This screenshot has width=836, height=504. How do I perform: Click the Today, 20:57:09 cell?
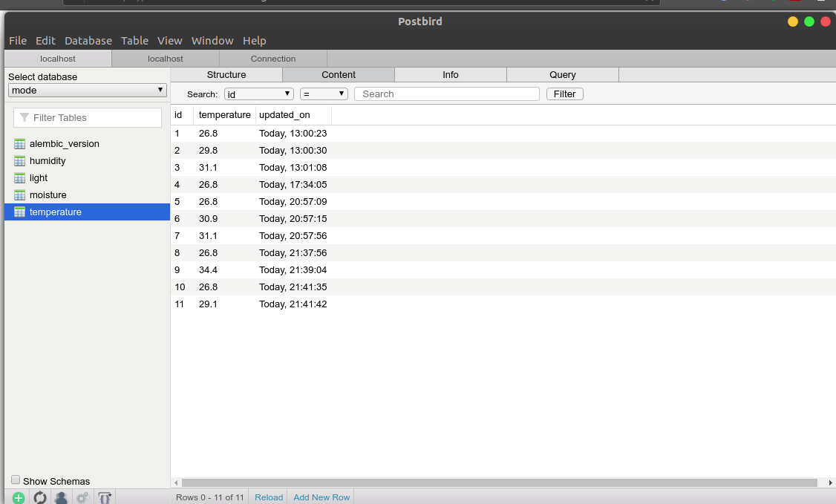point(293,202)
